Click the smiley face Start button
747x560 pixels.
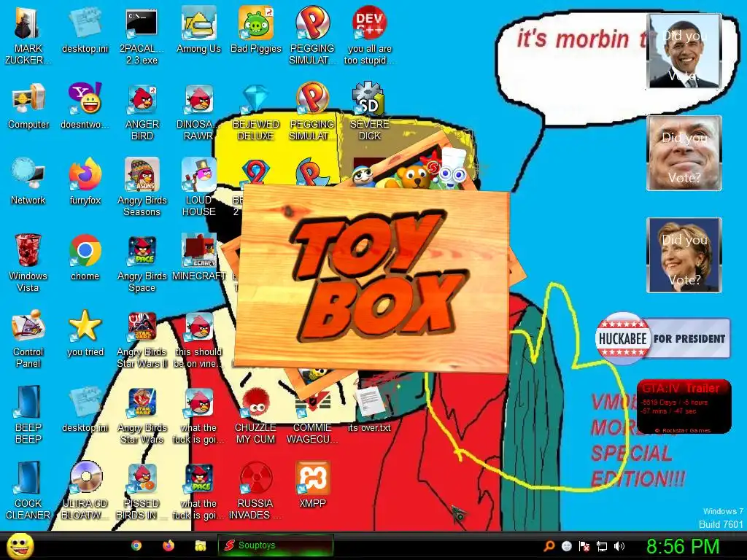20,545
